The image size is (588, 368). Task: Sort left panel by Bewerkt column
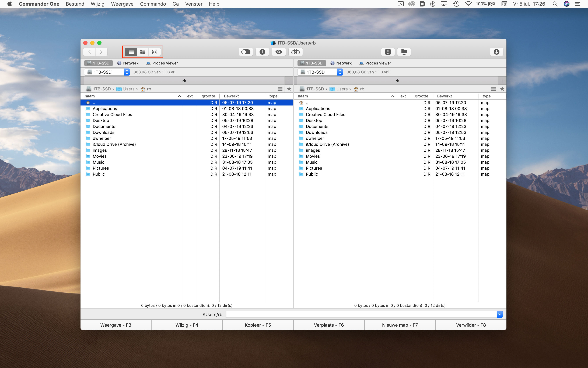pos(242,96)
